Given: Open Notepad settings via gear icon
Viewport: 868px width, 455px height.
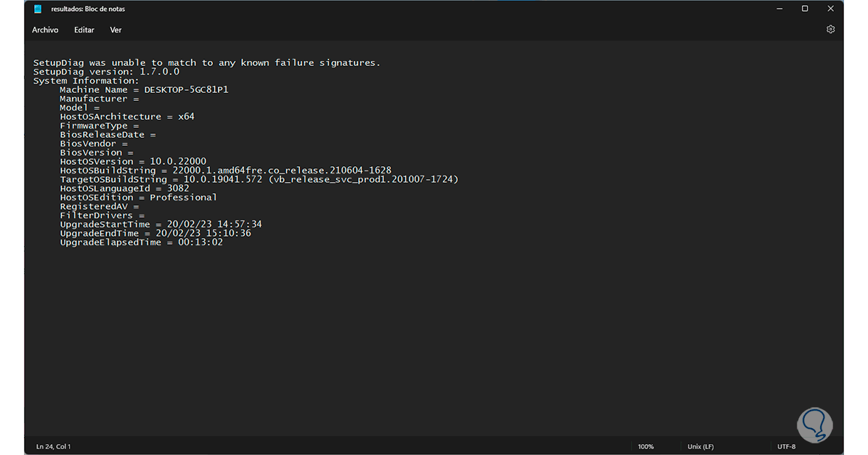Looking at the screenshot, I should point(830,30).
